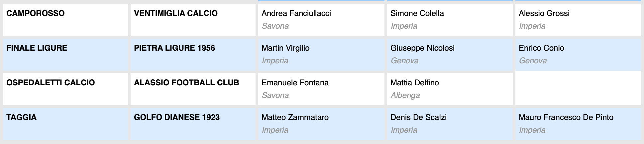Image resolution: width=644 pixels, height=144 pixels.
Task: Select the CAMPOROSSO team cell
Action: pyautogui.click(x=65, y=20)
